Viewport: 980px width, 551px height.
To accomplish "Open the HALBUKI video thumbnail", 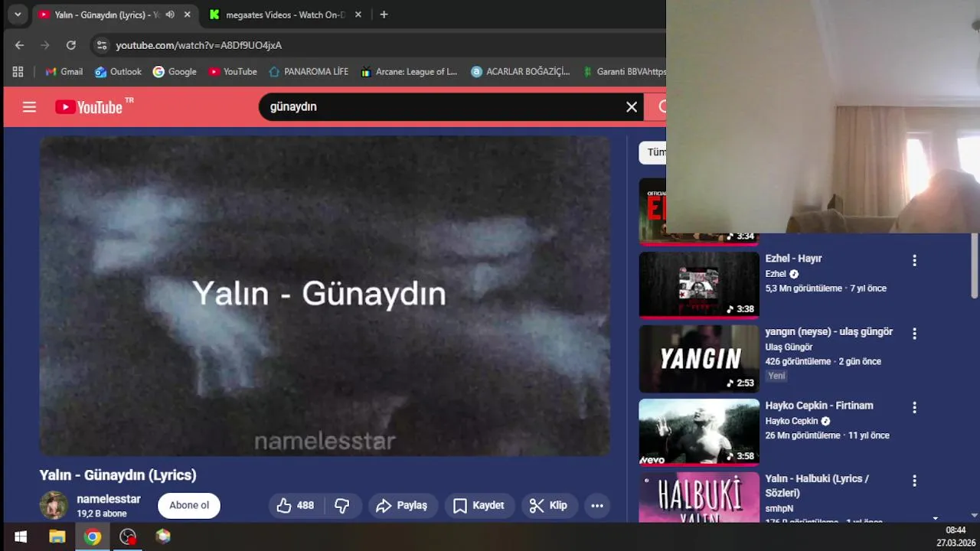I will tap(699, 497).
